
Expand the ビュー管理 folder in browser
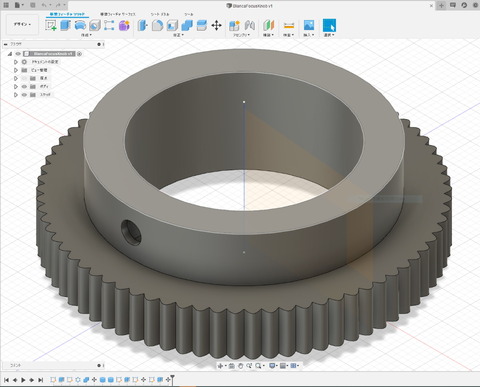(15, 70)
